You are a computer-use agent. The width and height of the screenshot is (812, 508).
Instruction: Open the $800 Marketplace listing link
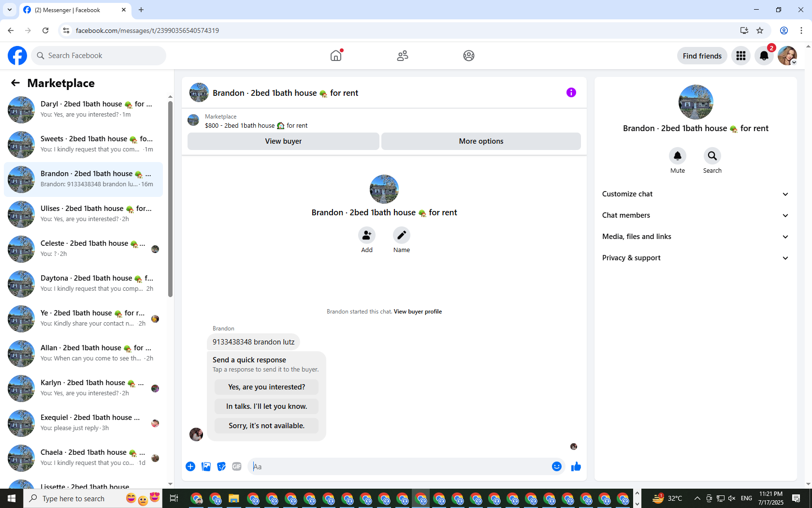click(x=256, y=126)
